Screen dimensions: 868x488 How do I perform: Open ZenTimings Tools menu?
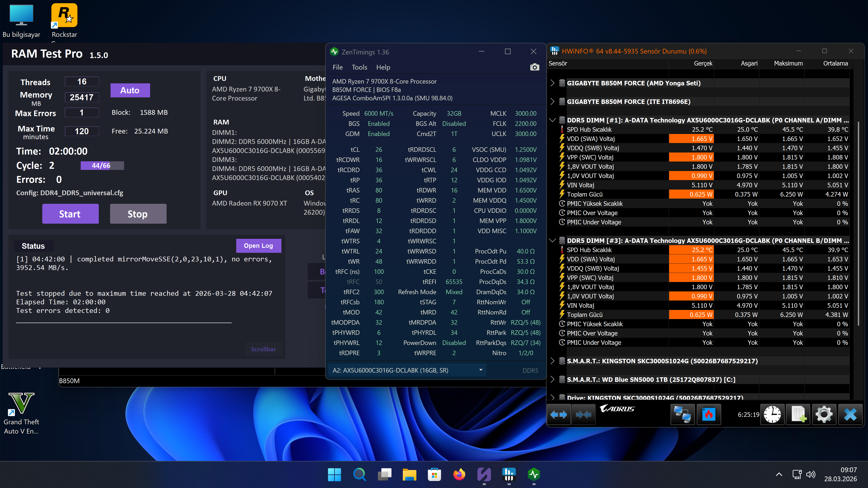[360, 67]
